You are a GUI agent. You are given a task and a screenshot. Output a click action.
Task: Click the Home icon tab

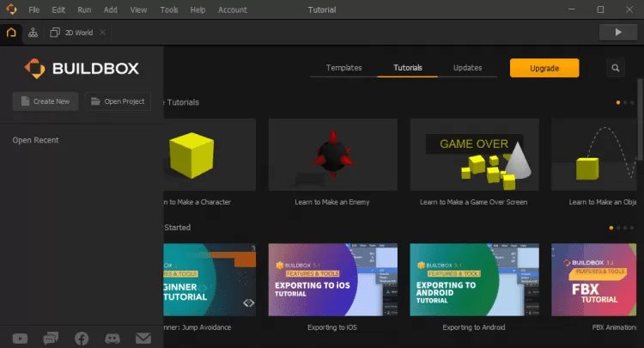pos(11,33)
